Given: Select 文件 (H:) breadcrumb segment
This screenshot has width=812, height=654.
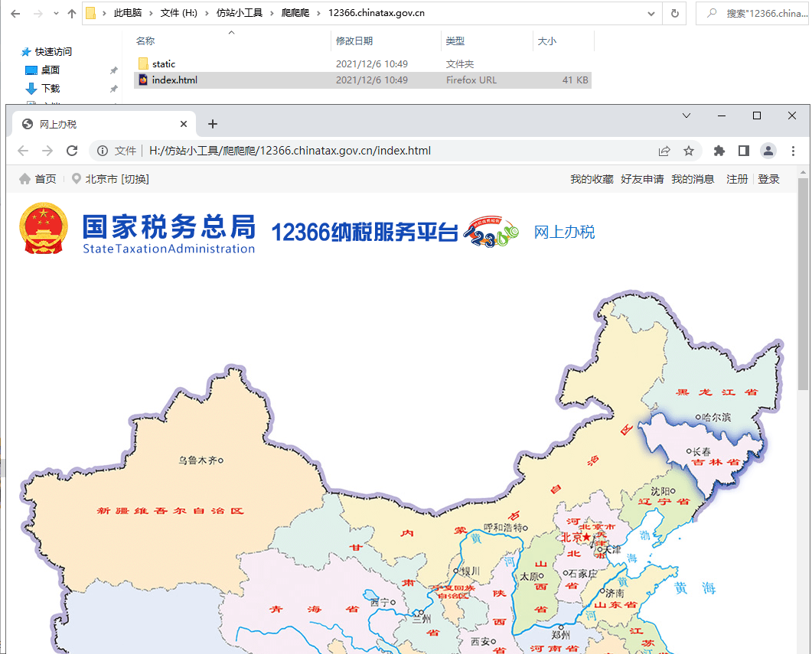Looking at the screenshot, I should (178, 13).
